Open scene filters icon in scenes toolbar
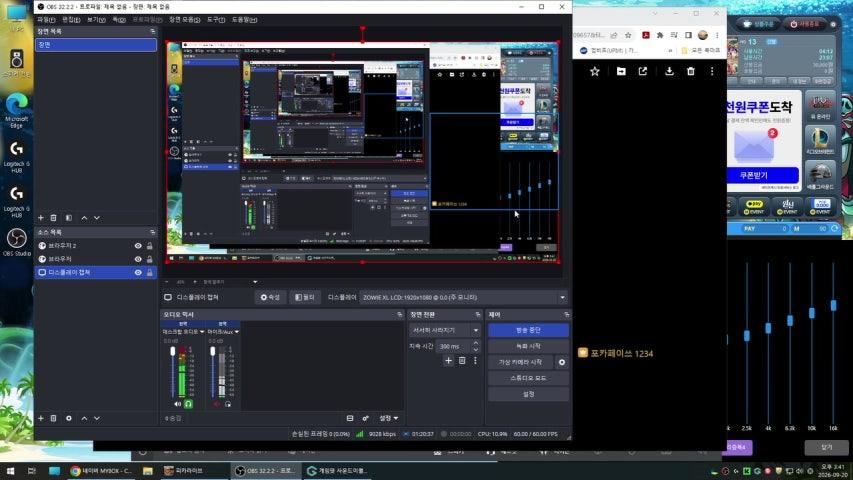The width and height of the screenshot is (853, 480). coord(69,218)
